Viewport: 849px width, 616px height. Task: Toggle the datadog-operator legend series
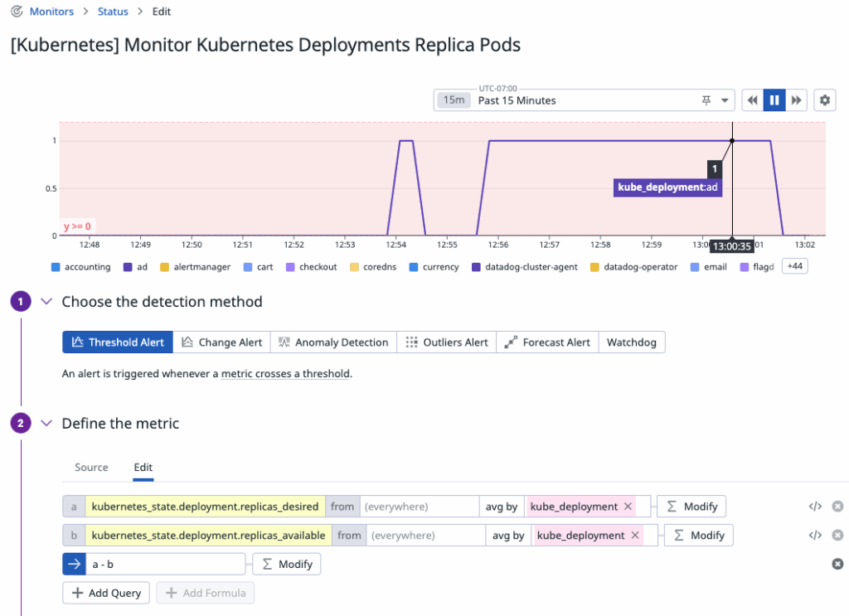click(x=633, y=267)
